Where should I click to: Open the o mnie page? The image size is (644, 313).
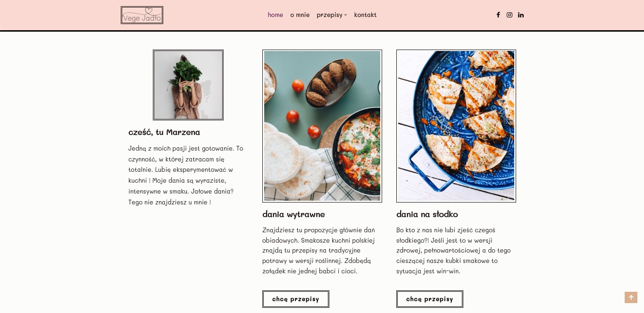point(300,15)
